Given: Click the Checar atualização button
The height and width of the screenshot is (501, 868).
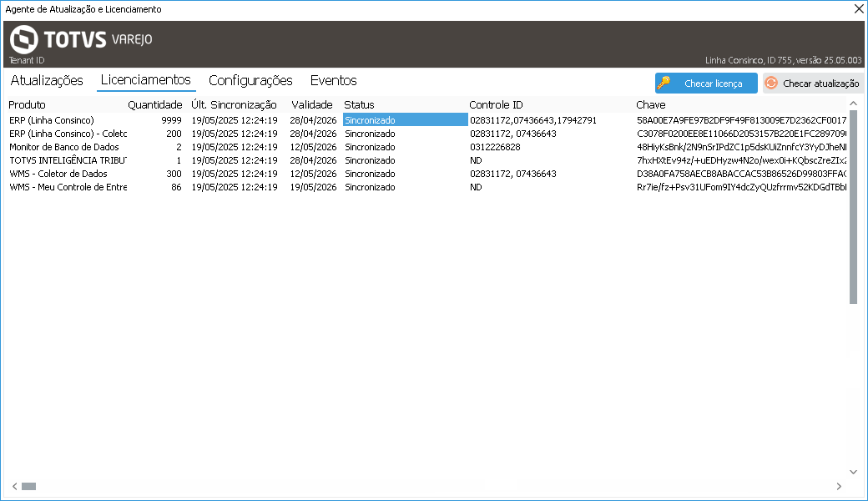Looking at the screenshot, I should (x=813, y=83).
